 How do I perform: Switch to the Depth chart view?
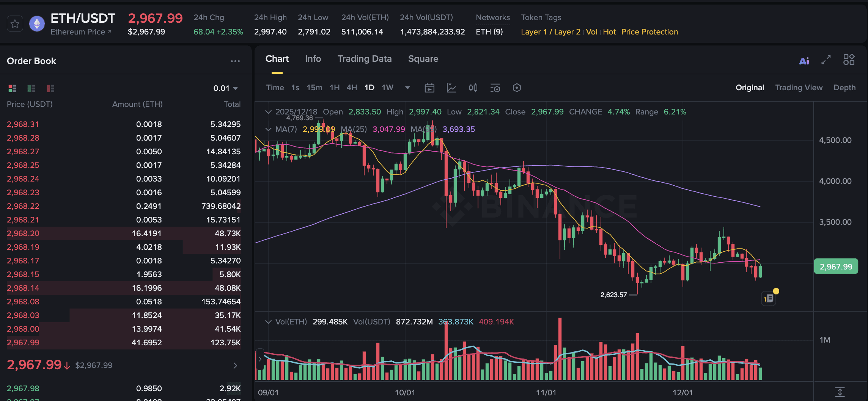coord(844,87)
